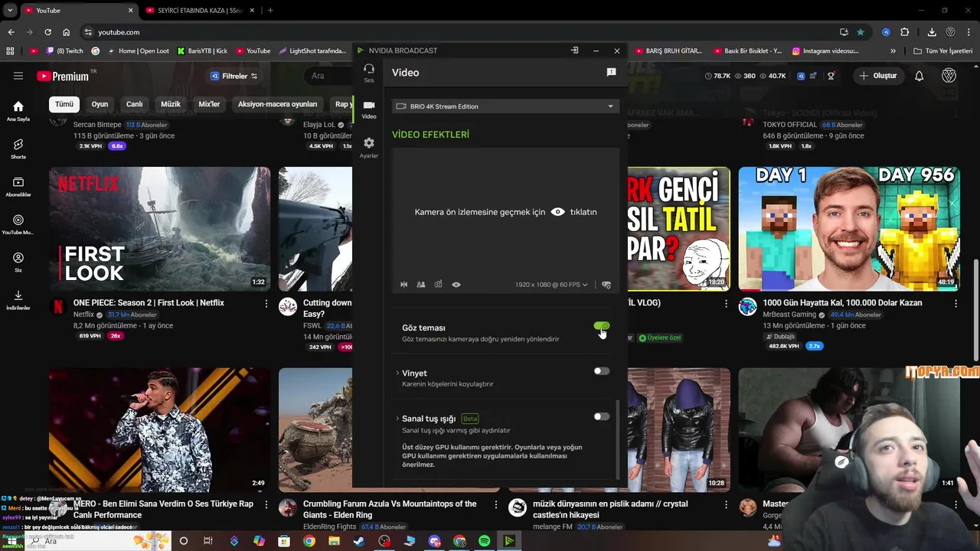Open the MrBeast Gaming channel name

click(x=789, y=315)
